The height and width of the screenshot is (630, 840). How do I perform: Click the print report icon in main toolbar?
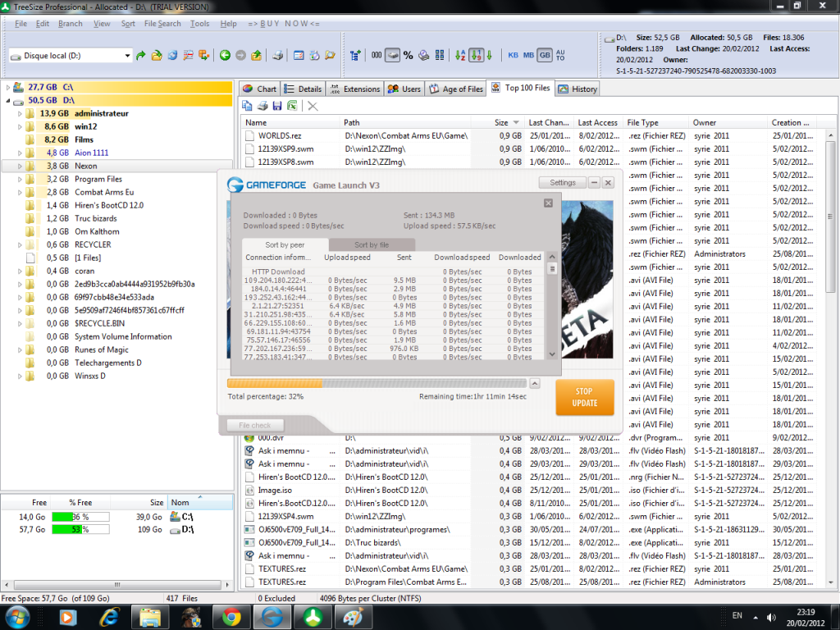[x=278, y=56]
